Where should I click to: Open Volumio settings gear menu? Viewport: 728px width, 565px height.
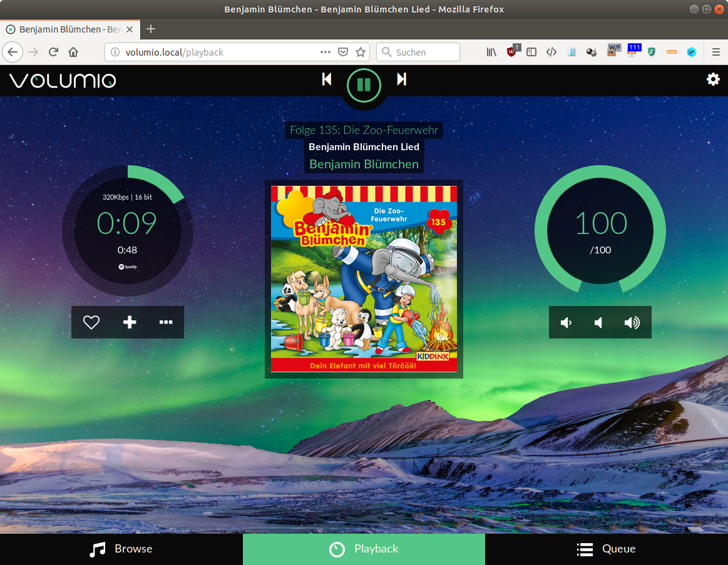(713, 79)
